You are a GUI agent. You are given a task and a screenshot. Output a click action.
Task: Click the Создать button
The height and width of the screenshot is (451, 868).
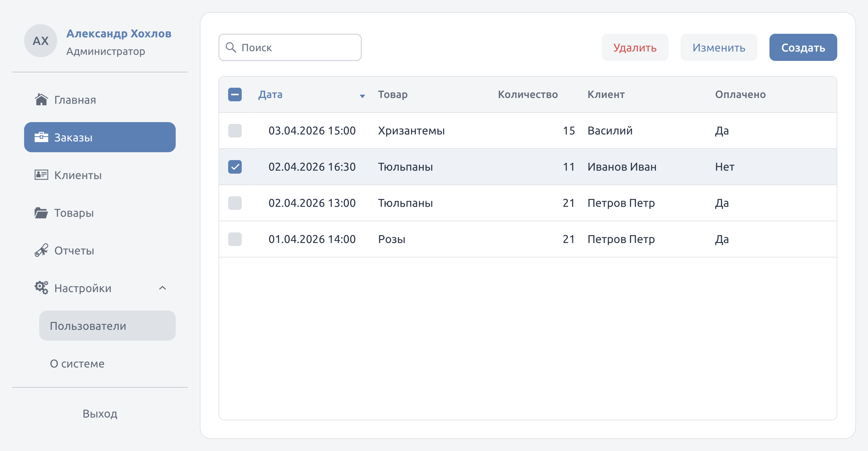(x=803, y=47)
